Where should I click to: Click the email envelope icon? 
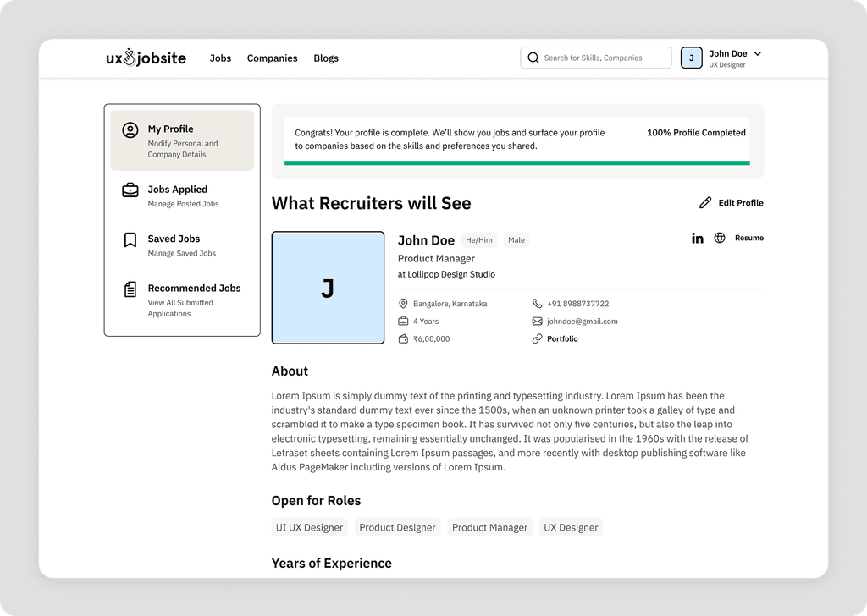coord(537,321)
